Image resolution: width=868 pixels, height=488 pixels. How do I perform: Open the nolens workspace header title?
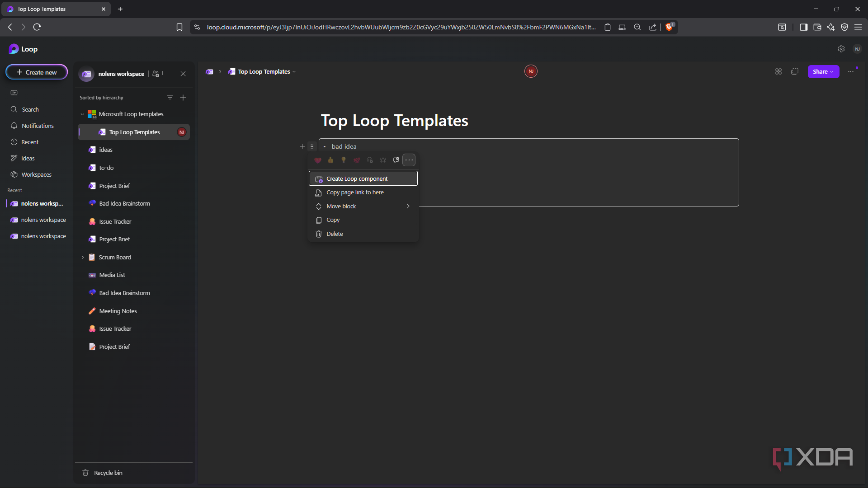[121, 74]
